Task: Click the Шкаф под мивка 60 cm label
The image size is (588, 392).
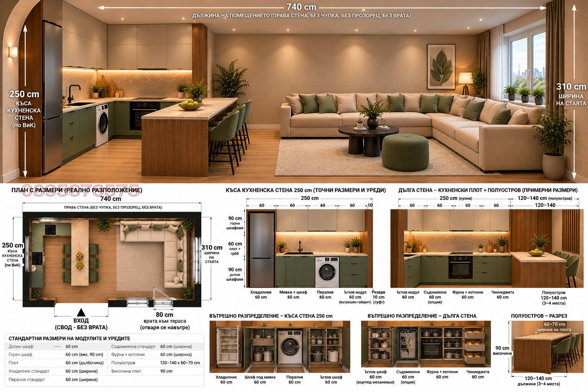Action: tap(260, 379)
